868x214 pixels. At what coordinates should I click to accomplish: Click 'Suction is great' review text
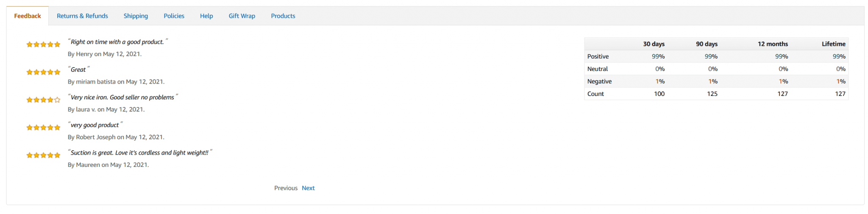tap(139, 153)
